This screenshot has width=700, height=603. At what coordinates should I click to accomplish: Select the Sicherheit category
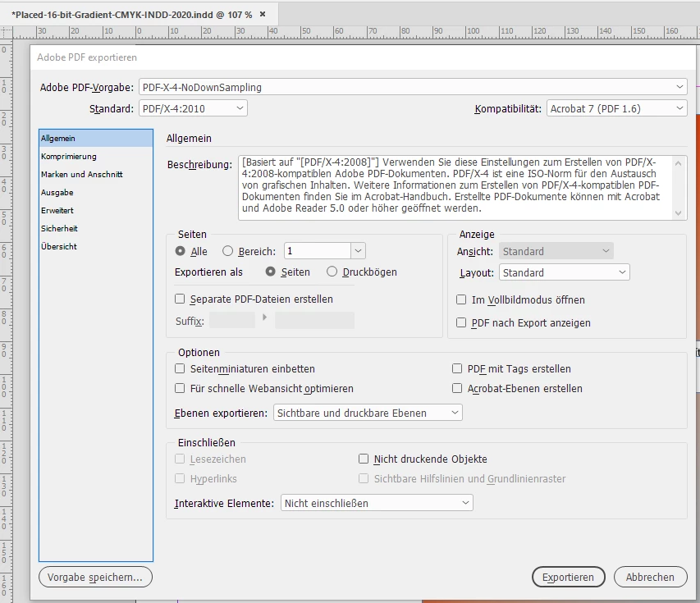point(96,229)
